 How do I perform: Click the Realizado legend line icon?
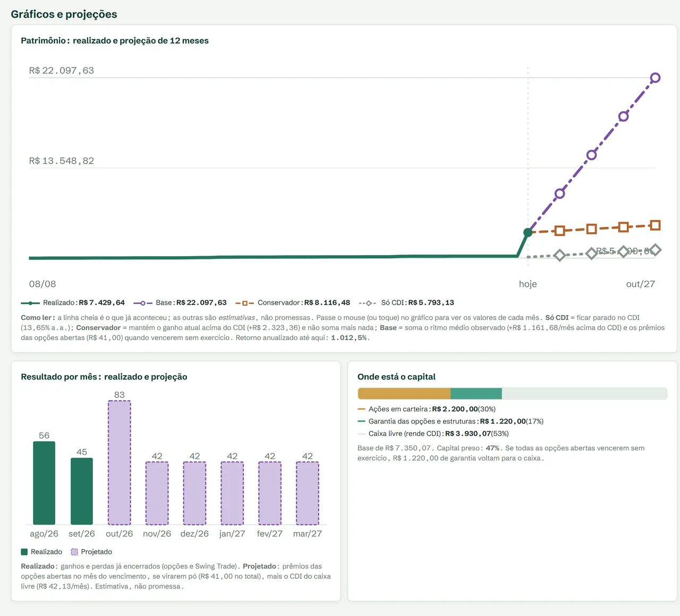coord(30,303)
